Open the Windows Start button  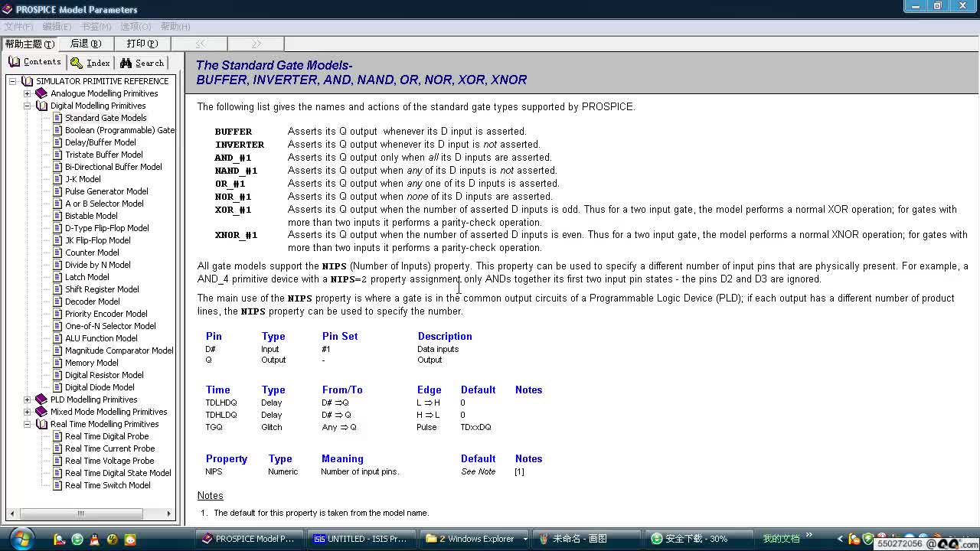21,539
